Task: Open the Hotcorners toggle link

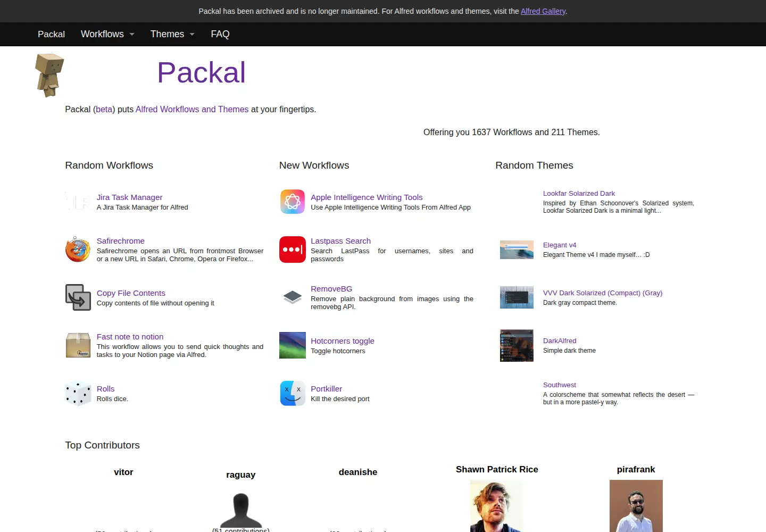Action: coord(343,341)
